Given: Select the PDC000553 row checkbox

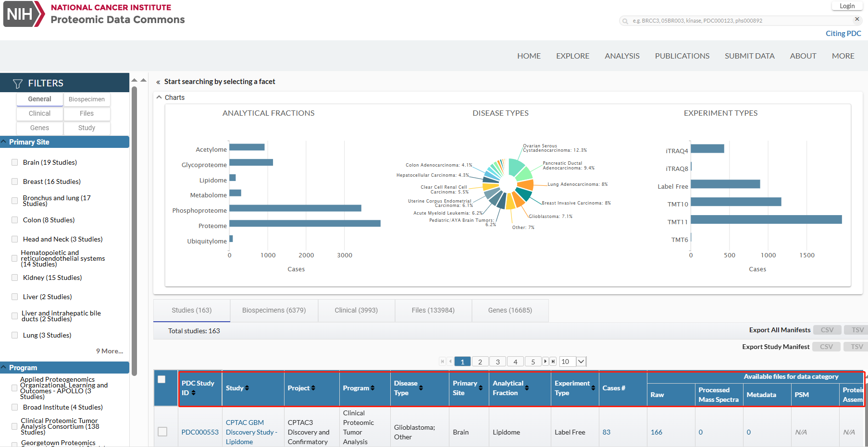Looking at the screenshot, I should pos(162,432).
